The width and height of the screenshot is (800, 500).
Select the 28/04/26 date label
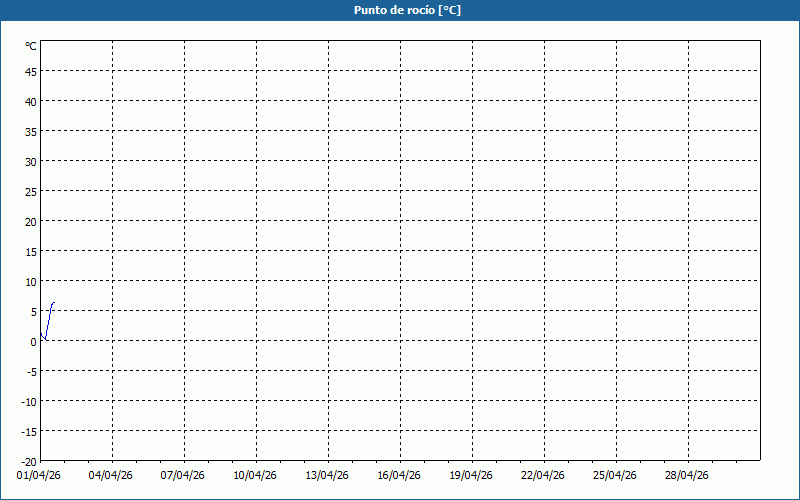click(687, 475)
